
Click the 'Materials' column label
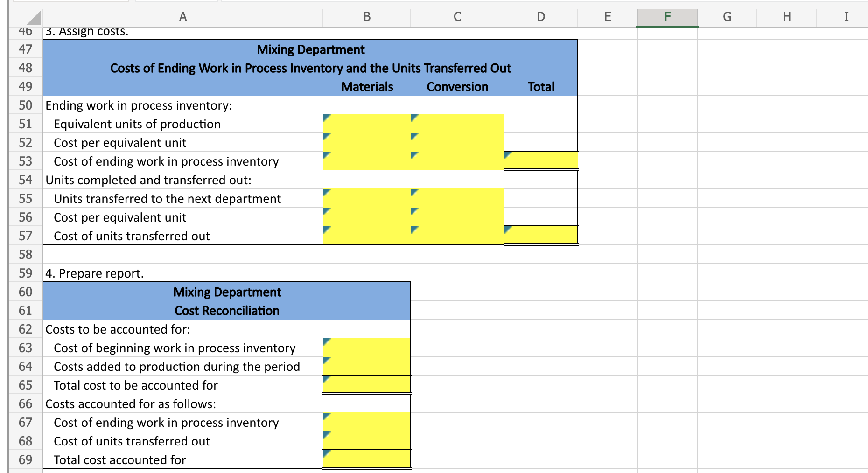[x=367, y=87]
